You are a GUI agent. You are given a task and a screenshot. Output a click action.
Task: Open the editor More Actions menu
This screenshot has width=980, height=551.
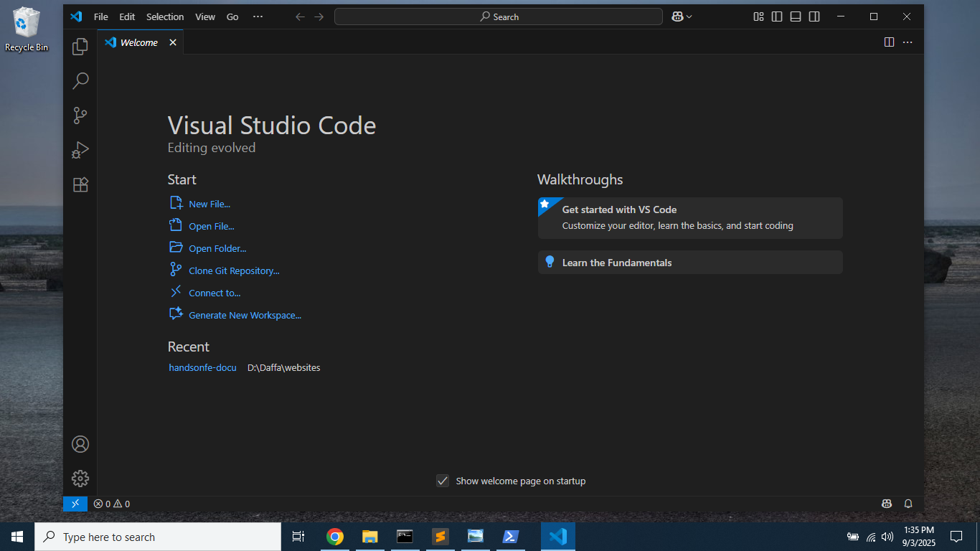point(908,42)
